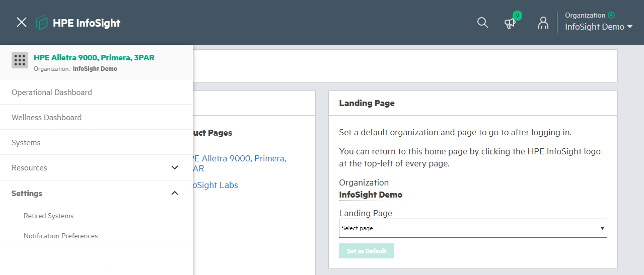Open Retired Systems under Settings
The image size is (644, 275).
48,216
